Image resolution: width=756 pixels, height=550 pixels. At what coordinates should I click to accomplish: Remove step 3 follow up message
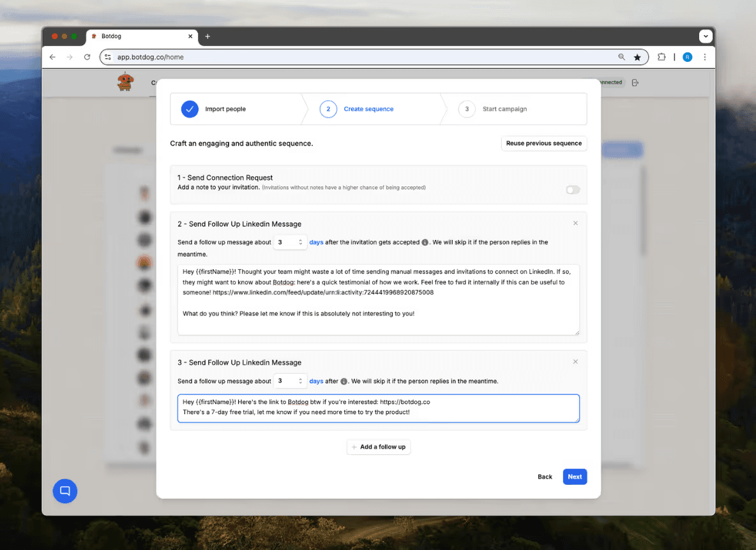coord(575,362)
